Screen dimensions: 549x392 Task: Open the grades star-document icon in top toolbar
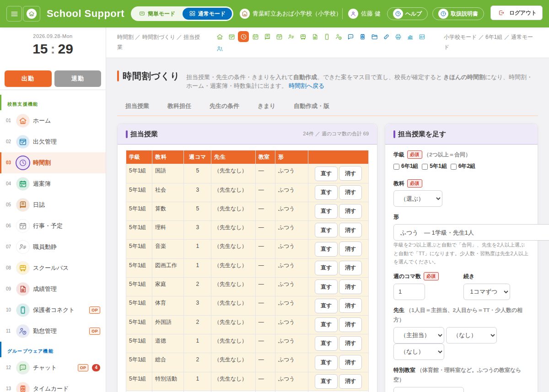(x=315, y=37)
